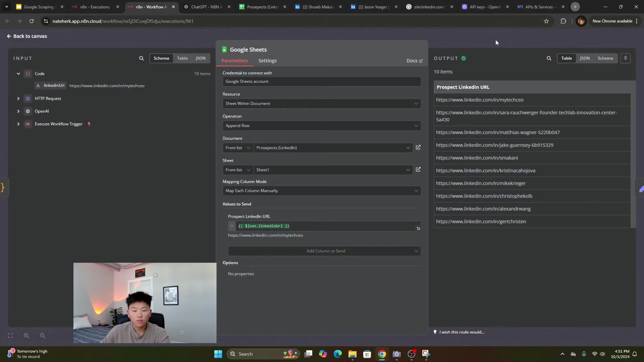Open the Resource dropdown
Screen dimensions: 644x362
322,103
